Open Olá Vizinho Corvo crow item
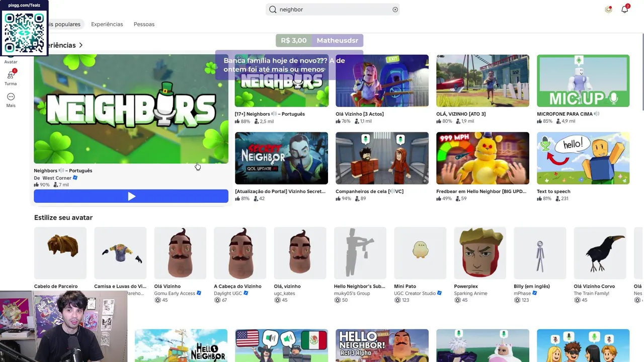 coord(600,253)
